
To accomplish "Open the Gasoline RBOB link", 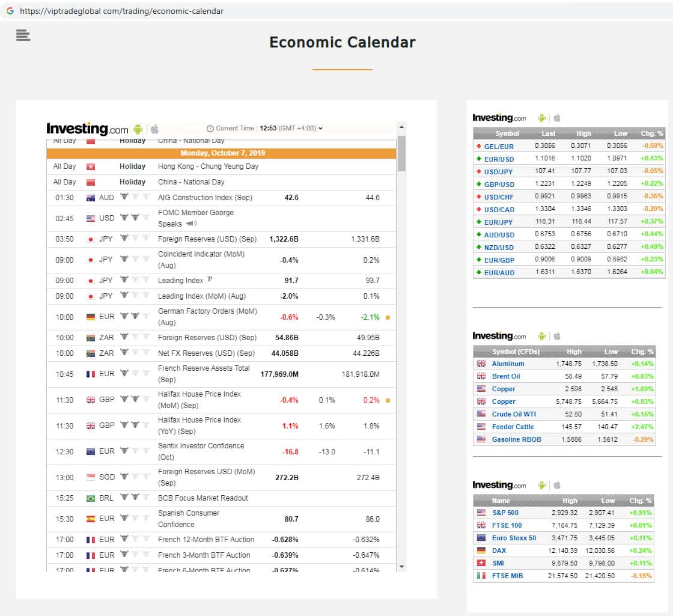I will (x=516, y=439).
